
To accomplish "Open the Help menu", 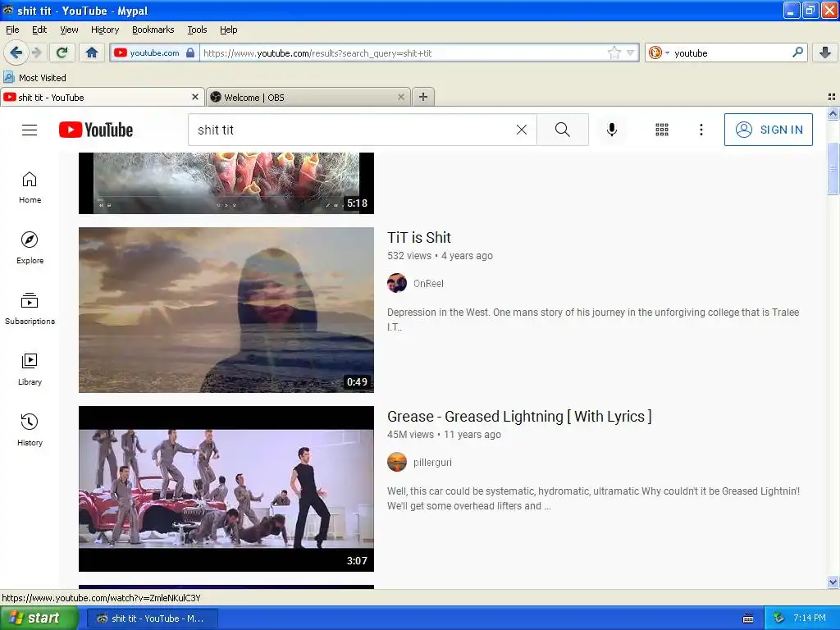I will coord(228,30).
